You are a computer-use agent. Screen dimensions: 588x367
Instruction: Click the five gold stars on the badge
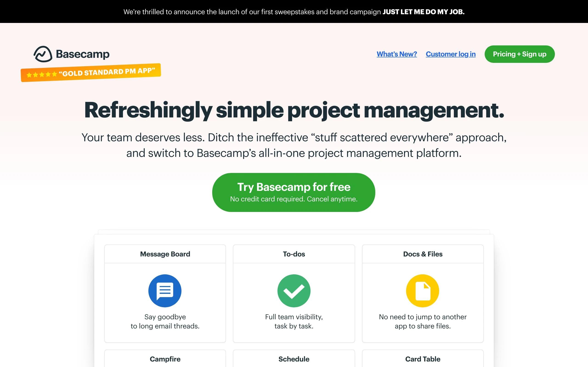tap(42, 75)
